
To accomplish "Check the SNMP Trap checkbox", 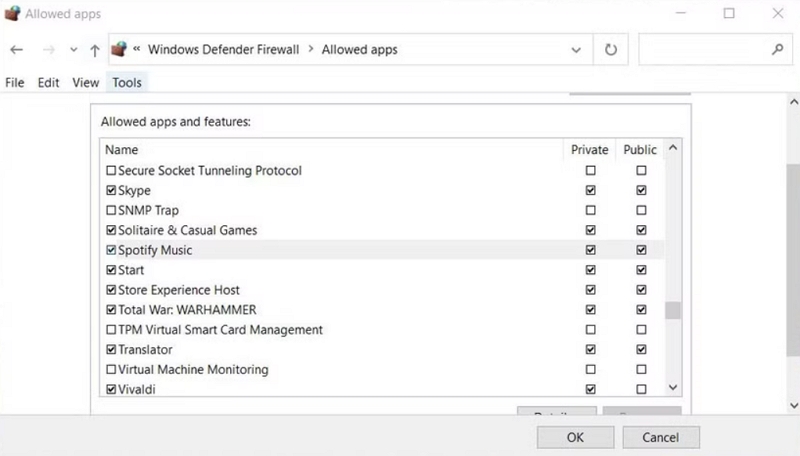I will tap(111, 210).
